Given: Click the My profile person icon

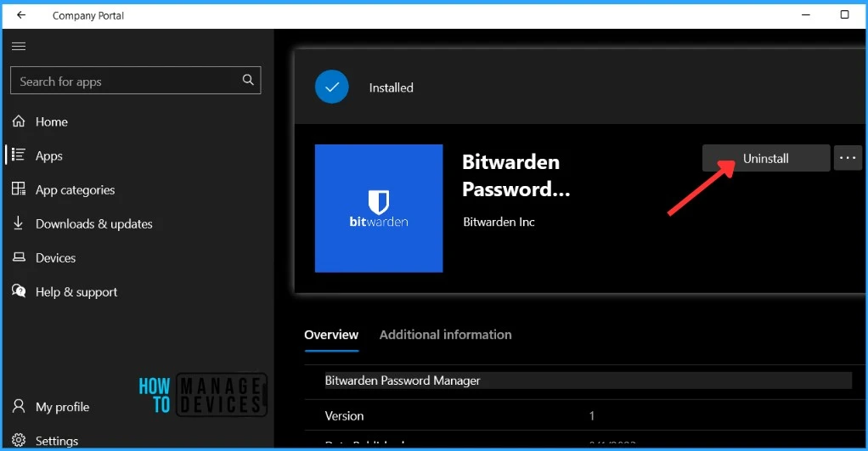Looking at the screenshot, I should (x=19, y=406).
